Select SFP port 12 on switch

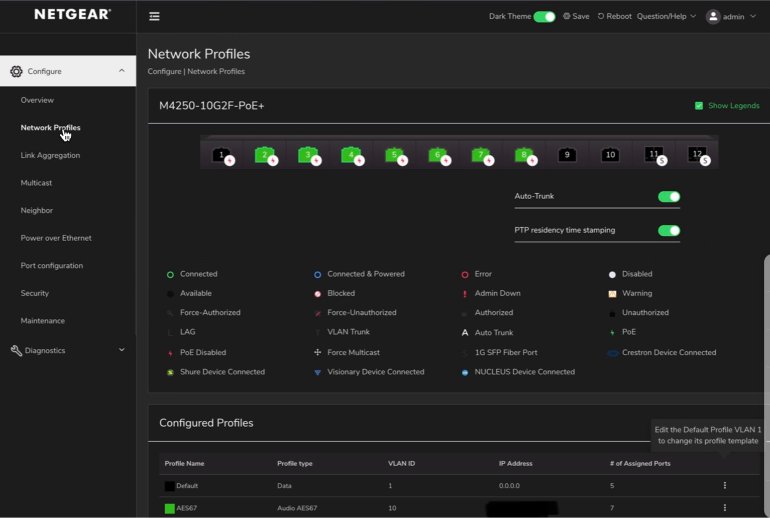tap(696, 155)
